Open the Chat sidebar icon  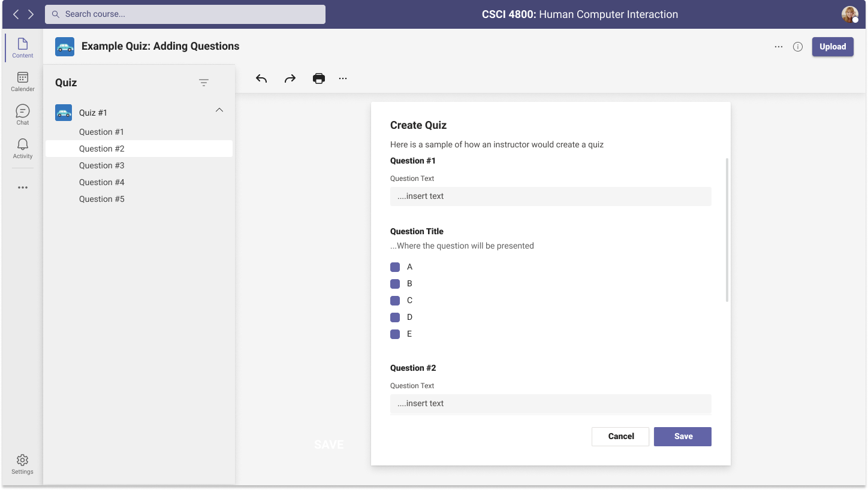(x=23, y=114)
